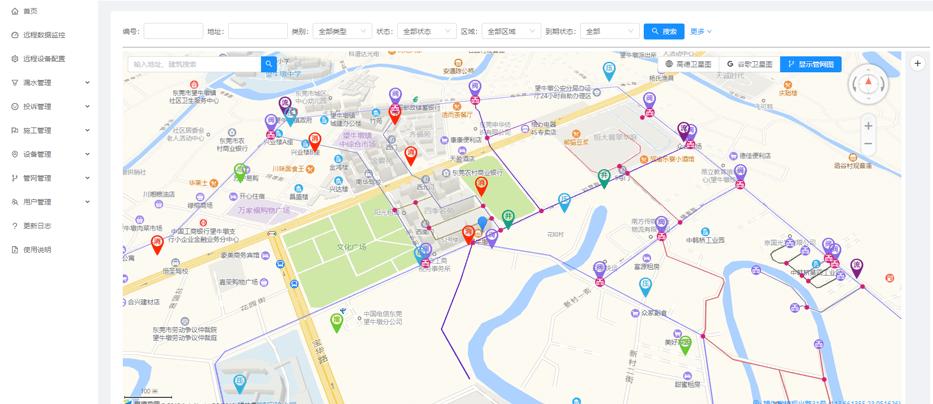This screenshot has height=404, width=933.
Task: Select blue 压 marker above 杨氏渔具
Action: [609, 71]
